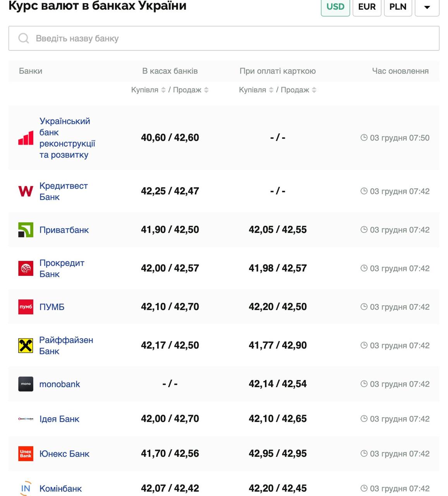Open the Комінбанк link

[61, 489]
